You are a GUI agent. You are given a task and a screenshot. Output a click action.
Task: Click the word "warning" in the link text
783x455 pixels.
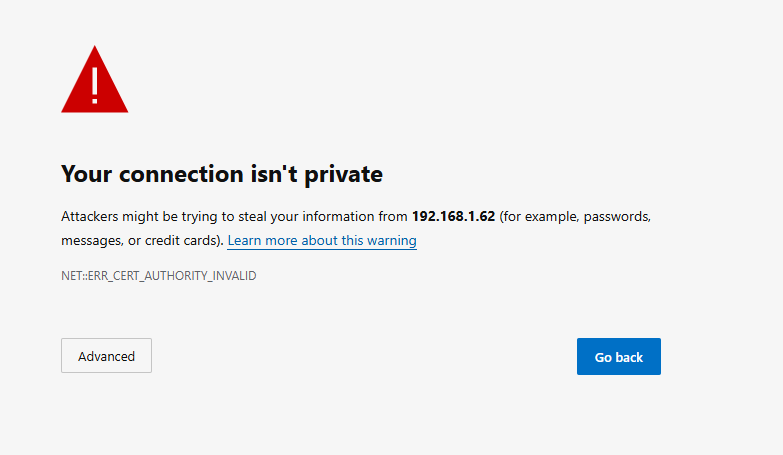coord(391,241)
